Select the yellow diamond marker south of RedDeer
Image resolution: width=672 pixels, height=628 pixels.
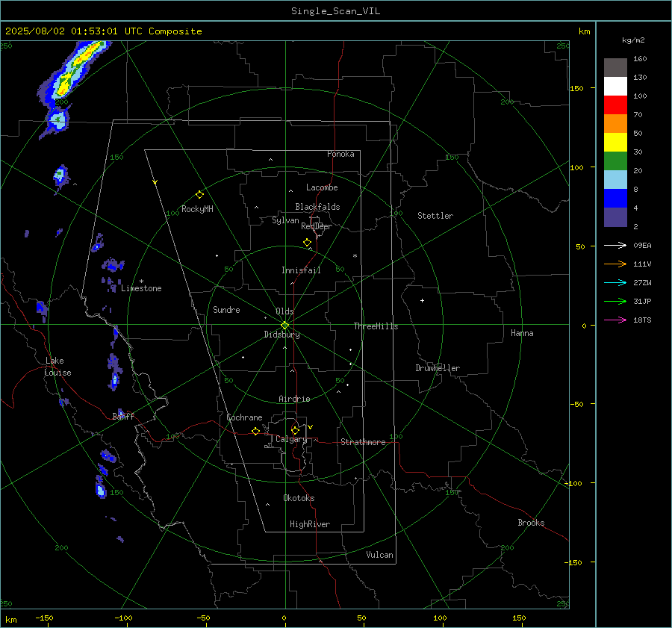click(x=307, y=243)
